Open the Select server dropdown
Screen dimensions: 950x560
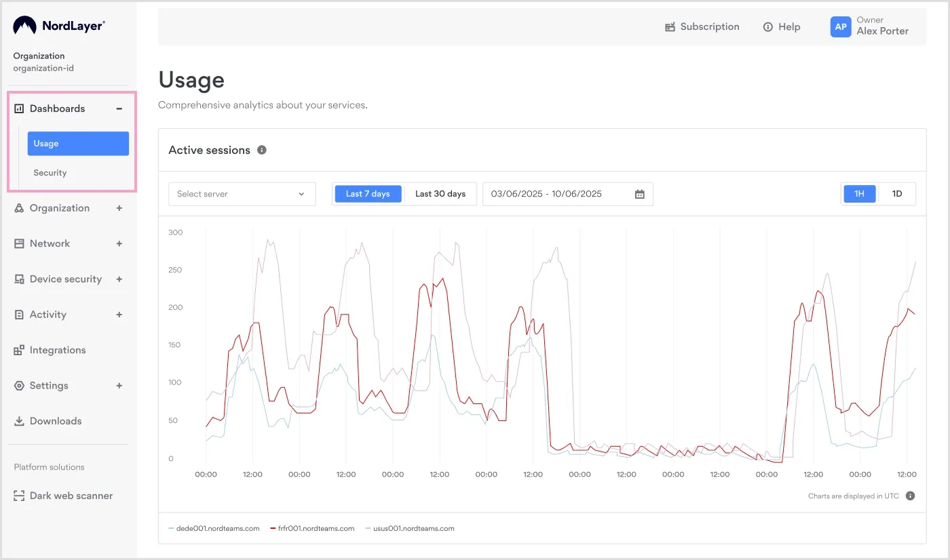click(x=242, y=194)
